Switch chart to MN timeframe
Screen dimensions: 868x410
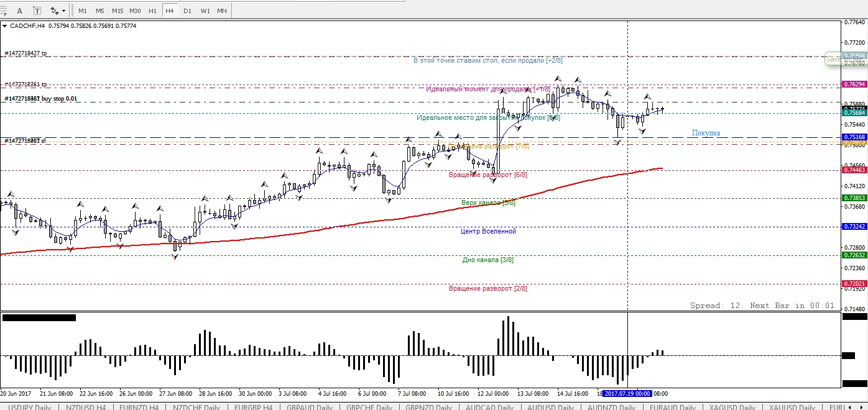click(x=222, y=11)
